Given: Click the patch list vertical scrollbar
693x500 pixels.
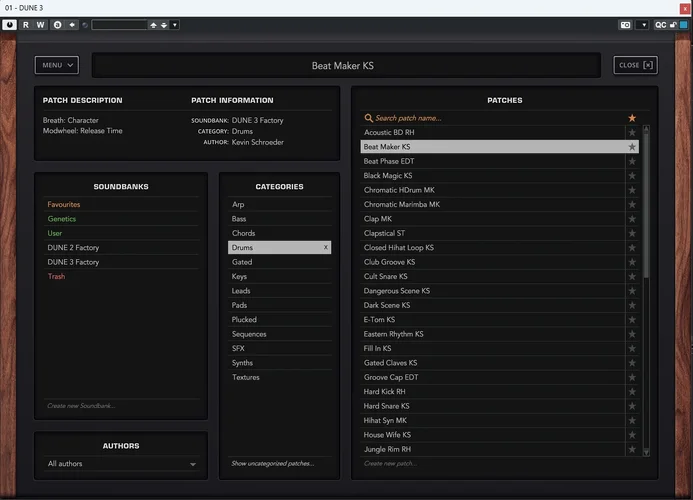Looking at the screenshot, I should click(x=646, y=200).
